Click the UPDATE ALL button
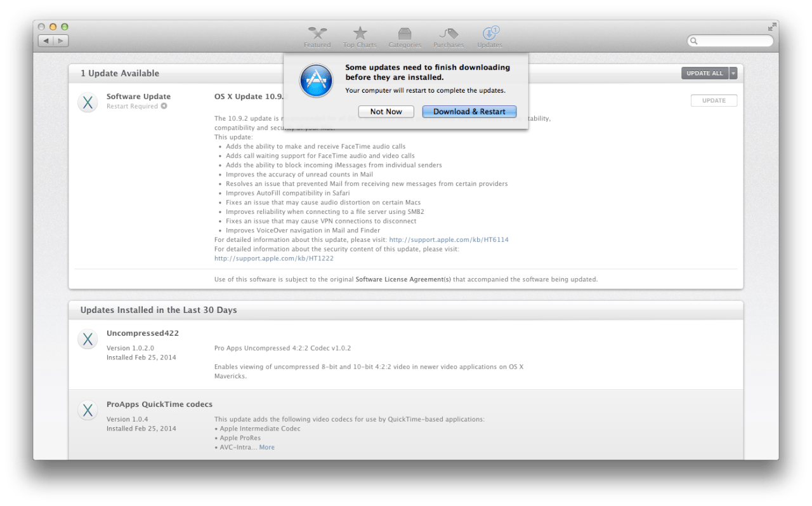 pos(705,73)
